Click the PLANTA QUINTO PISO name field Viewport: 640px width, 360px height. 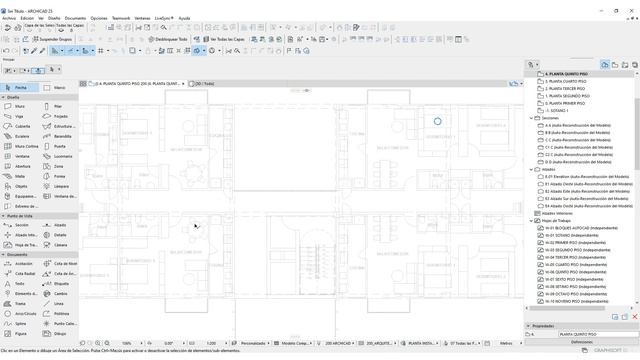[598, 334]
